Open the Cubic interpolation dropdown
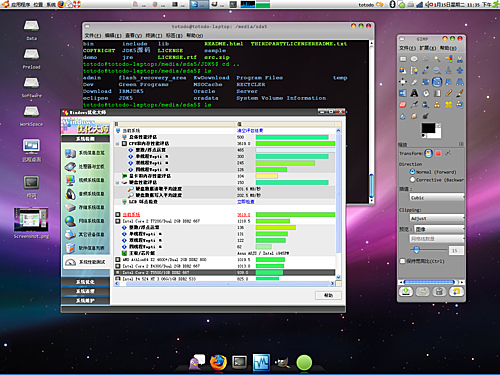This screenshot has height=375, width=500. [x=437, y=198]
